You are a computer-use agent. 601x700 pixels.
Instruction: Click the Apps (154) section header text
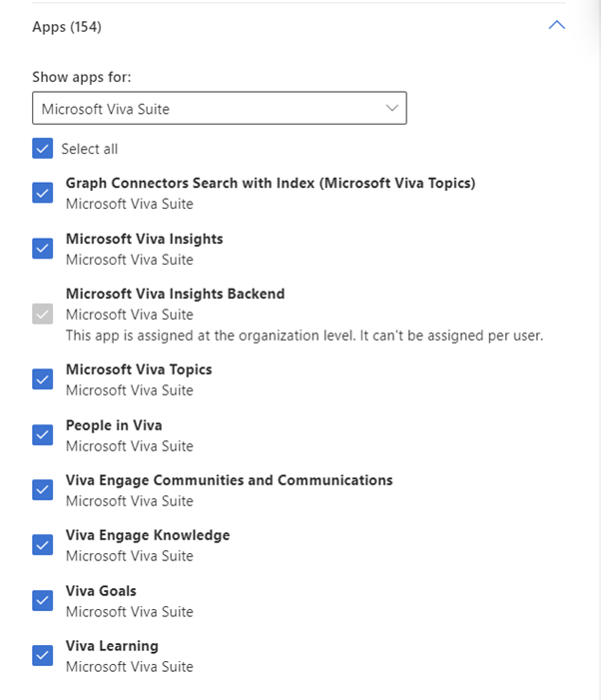(x=67, y=27)
